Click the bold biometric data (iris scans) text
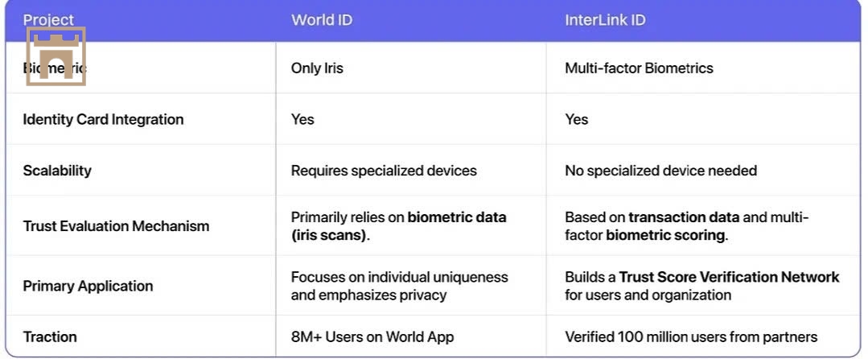868x359 pixels. coord(398,226)
